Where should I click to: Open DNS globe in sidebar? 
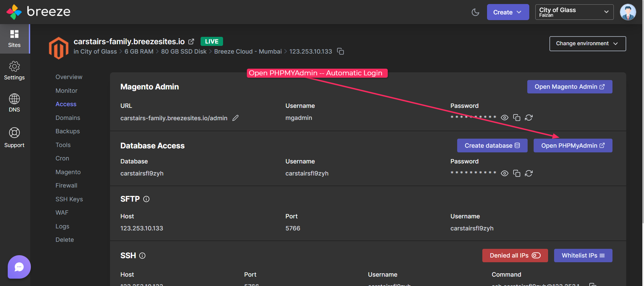(x=14, y=103)
